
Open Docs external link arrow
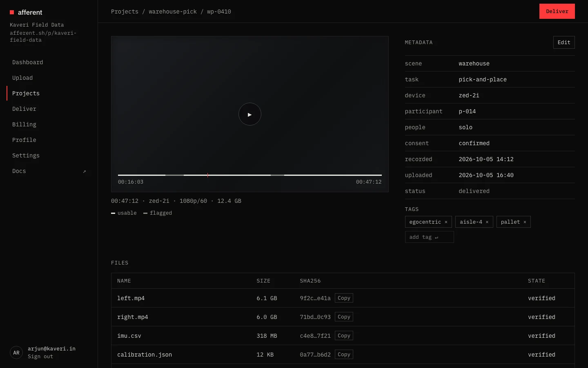[x=85, y=171]
